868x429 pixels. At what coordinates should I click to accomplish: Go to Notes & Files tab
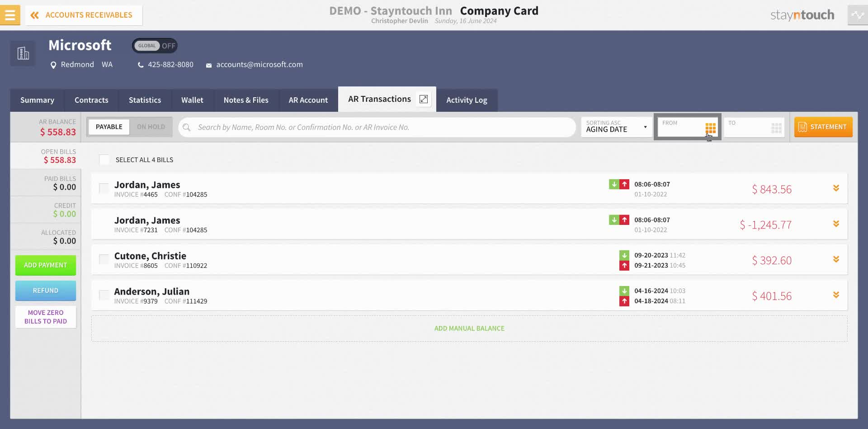pos(246,100)
